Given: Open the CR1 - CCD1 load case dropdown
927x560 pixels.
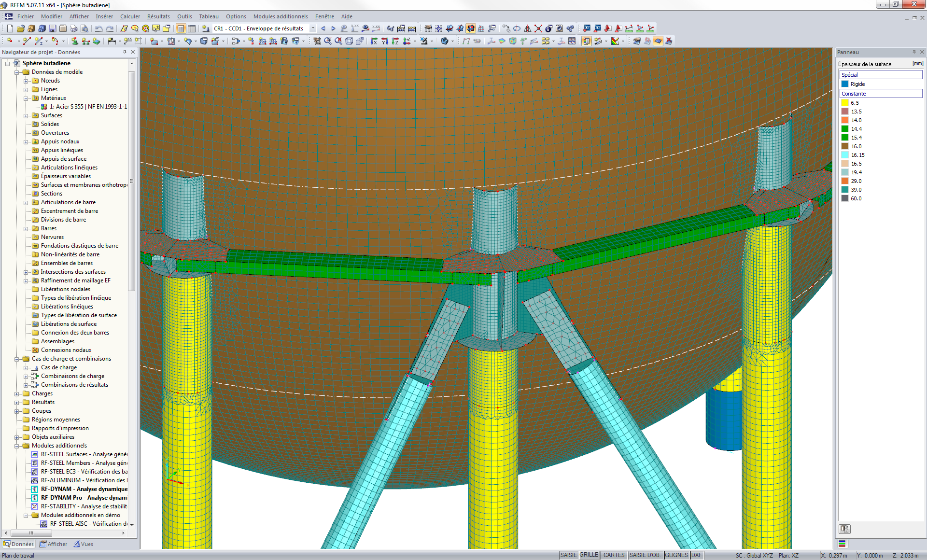Looking at the screenshot, I should (313, 28).
